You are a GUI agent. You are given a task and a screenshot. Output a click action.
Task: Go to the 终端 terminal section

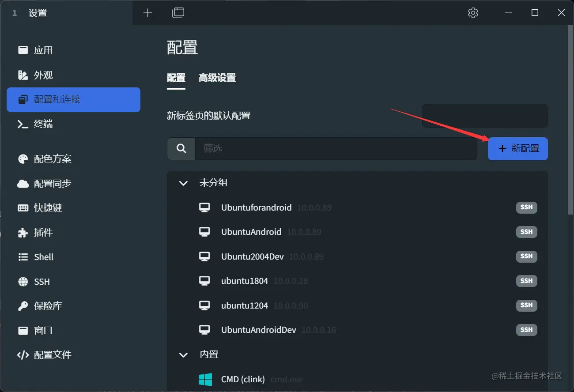tap(73, 124)
